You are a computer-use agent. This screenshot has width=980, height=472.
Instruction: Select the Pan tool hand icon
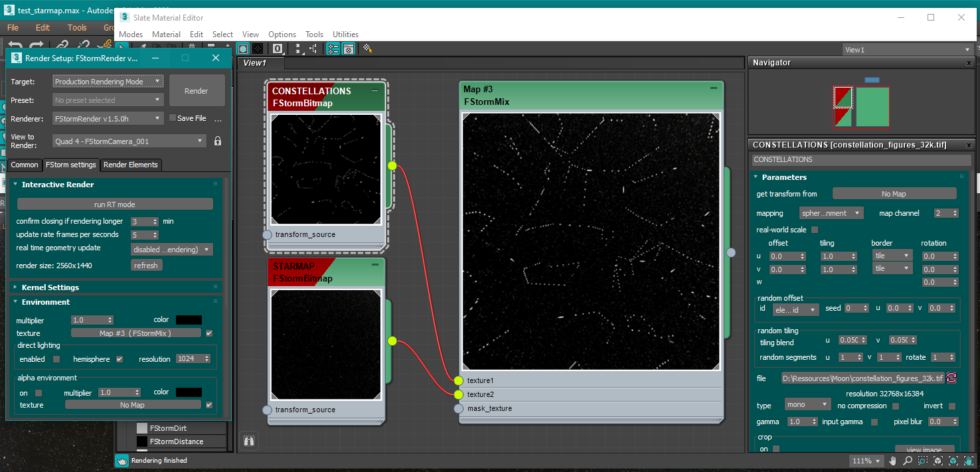[893, 461]
